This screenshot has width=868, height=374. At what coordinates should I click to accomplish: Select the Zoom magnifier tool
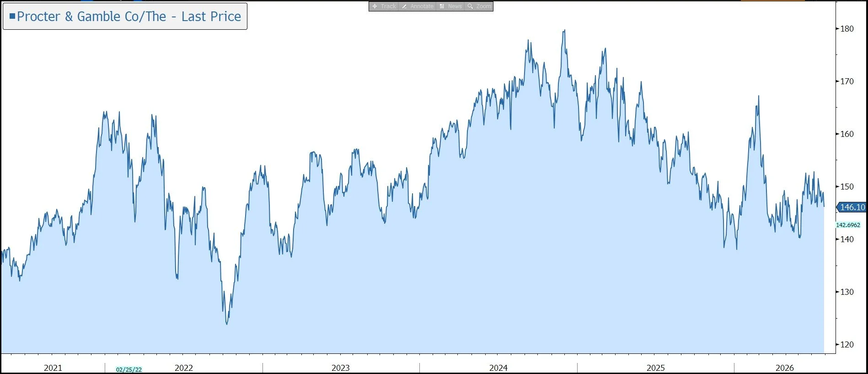tap(479, 6)
